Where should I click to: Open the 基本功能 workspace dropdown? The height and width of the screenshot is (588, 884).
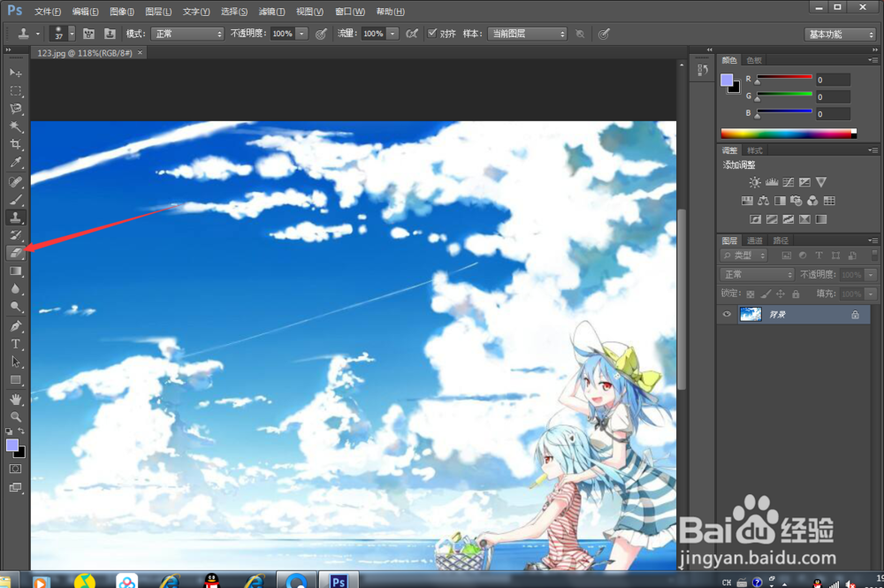pyautogui.click(x=840, y=34)
